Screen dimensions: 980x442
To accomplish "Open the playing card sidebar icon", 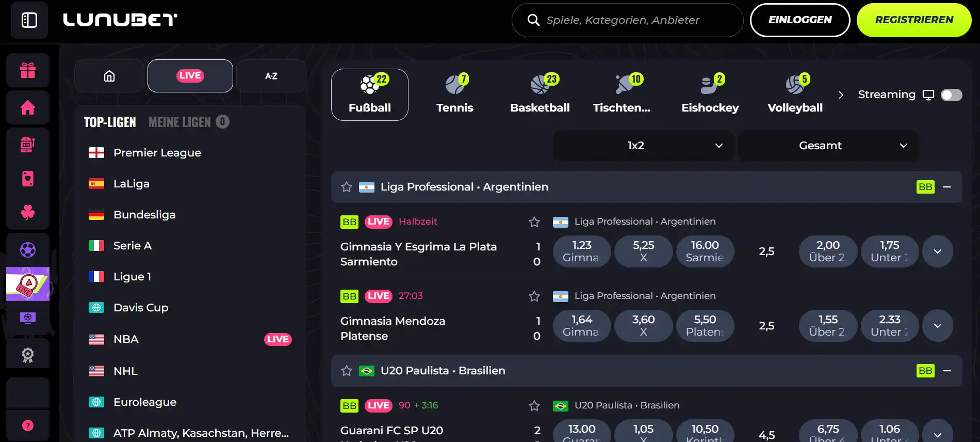I will [28, 179].
